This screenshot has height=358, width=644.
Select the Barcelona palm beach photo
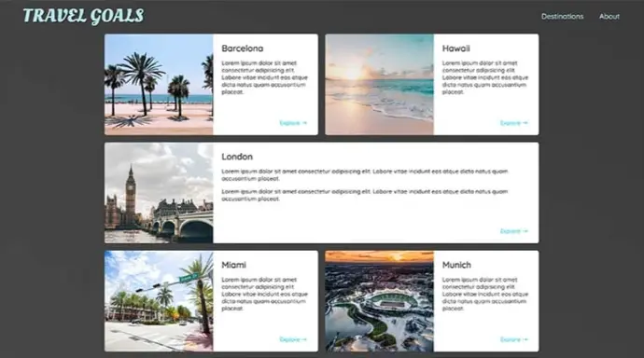[159, 85]
